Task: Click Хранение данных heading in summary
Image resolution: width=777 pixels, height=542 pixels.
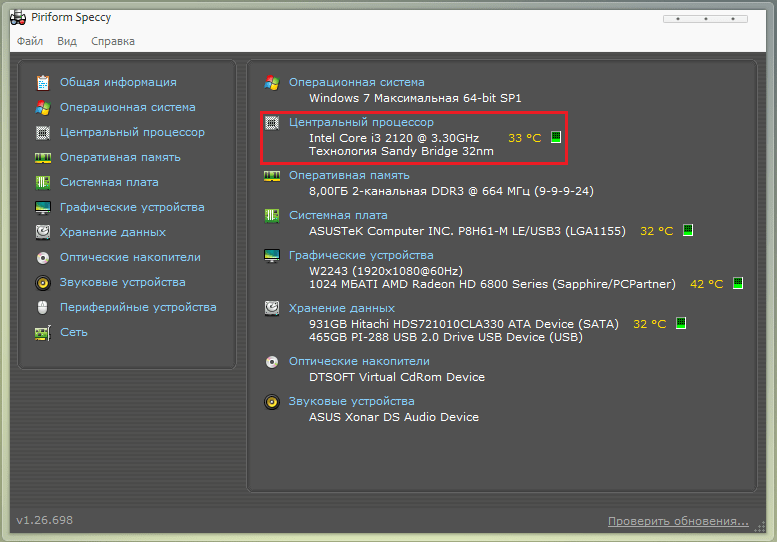Action: pyautogui.click(x=341, y=308)
